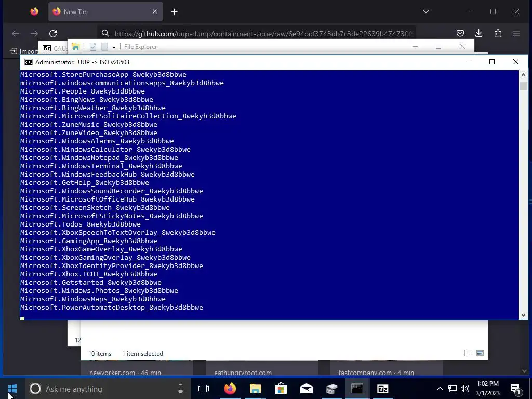
Task: Open the newyorker.com article link
Action: 125,373
